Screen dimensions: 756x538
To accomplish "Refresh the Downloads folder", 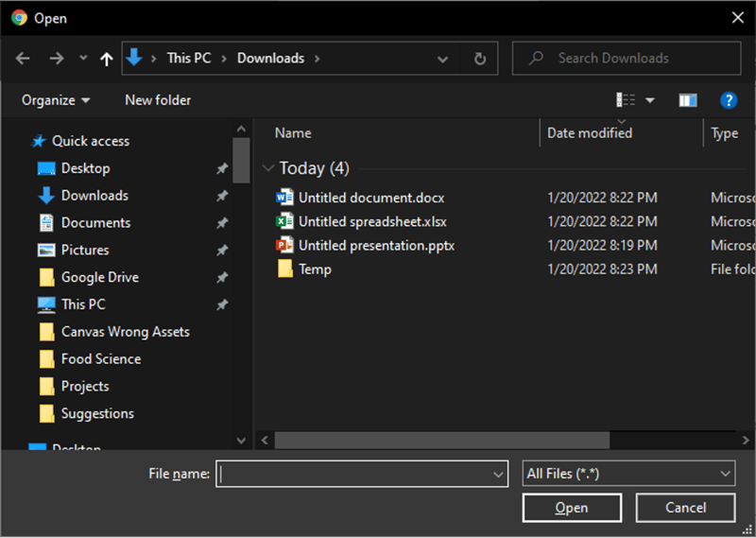I will tap(480, 59).
